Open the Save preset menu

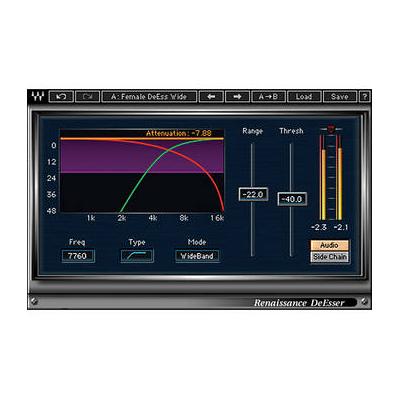coord(340,97)
